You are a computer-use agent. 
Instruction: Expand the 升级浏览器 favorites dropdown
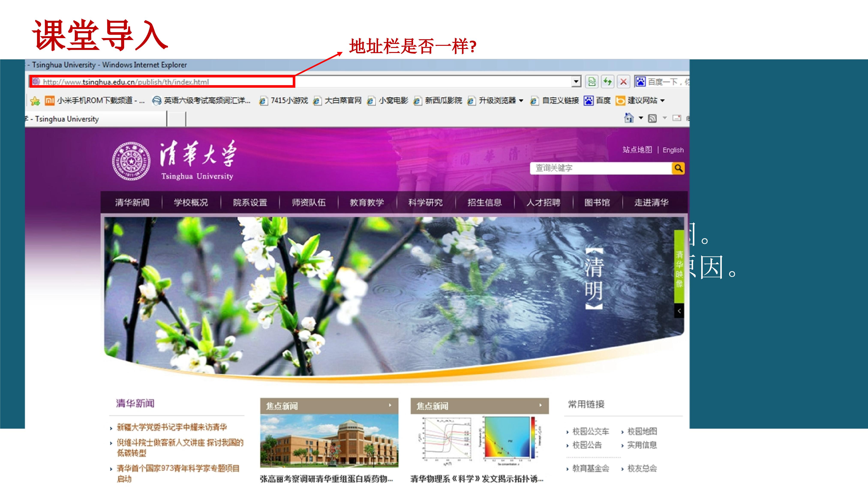[521, 100]
